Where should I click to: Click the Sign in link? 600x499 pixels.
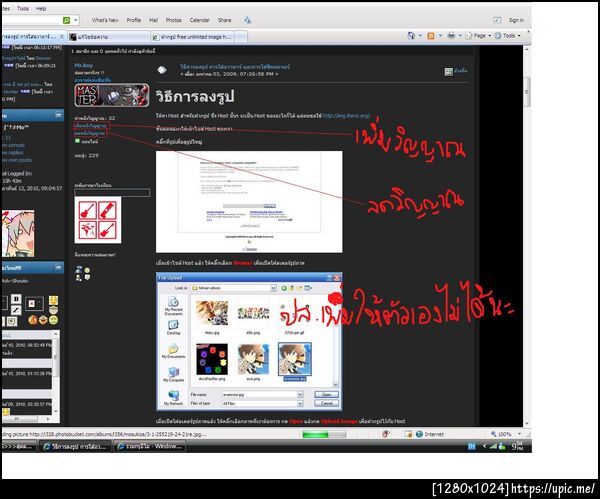point(516,20)
